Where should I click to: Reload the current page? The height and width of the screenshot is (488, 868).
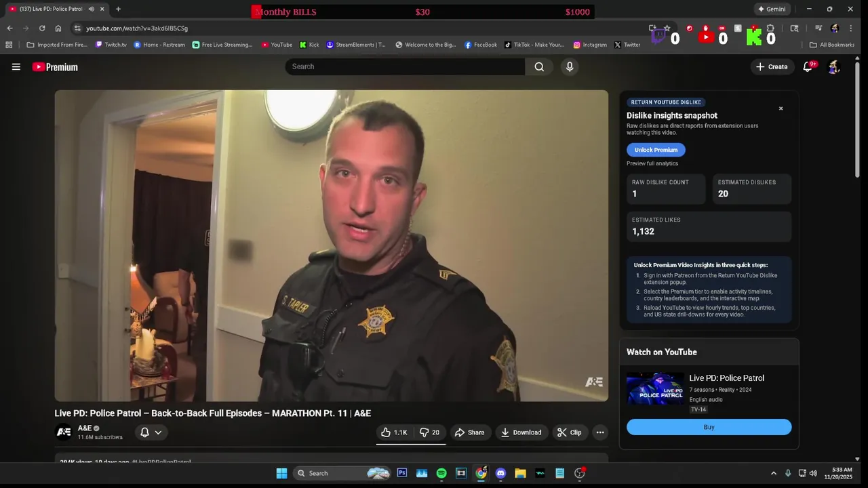point(42,28)
